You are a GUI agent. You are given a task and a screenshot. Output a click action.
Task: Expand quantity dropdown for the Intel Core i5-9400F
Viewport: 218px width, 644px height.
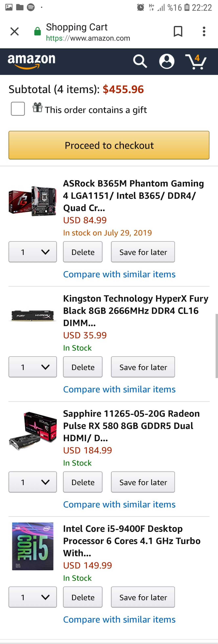click(32, 597)
